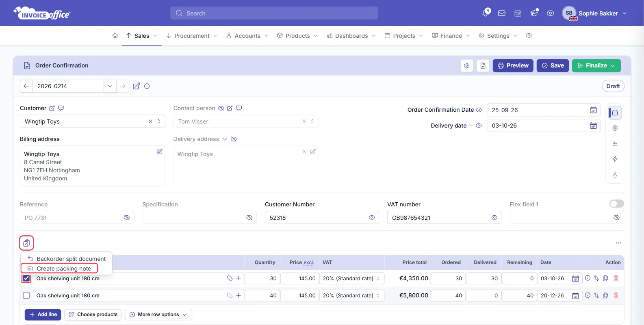Duplicate the 30-quantity Oak shelving line
Viewport: 644px width, 325px height.
click(x=605, y=278)
